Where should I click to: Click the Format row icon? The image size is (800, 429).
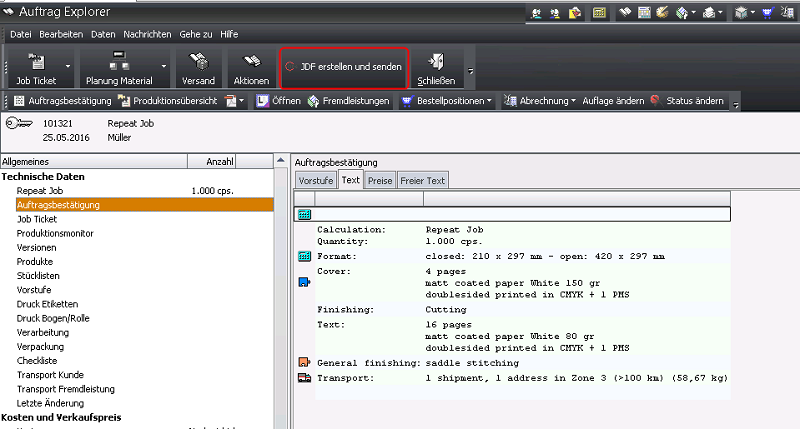click(304, 257)
